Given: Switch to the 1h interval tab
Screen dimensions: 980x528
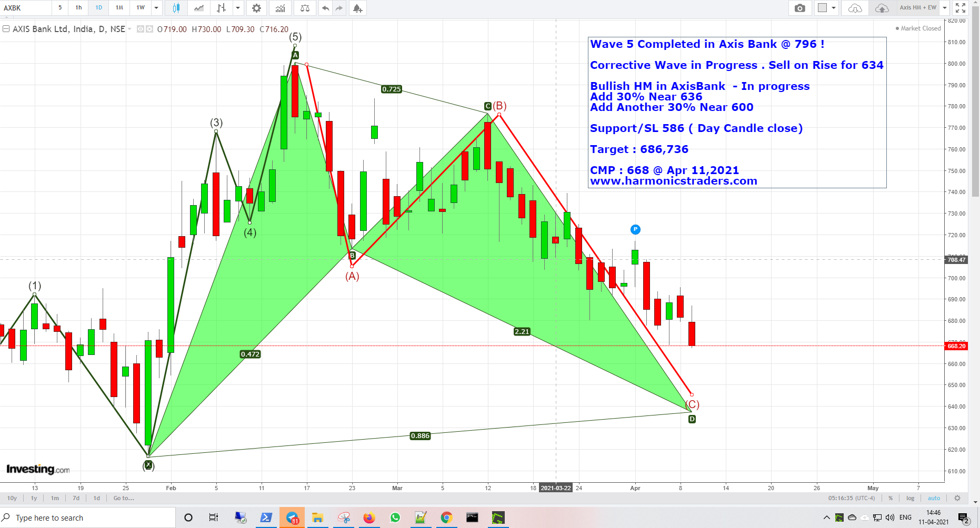Looking at the screenshot, I should (78, 8).
